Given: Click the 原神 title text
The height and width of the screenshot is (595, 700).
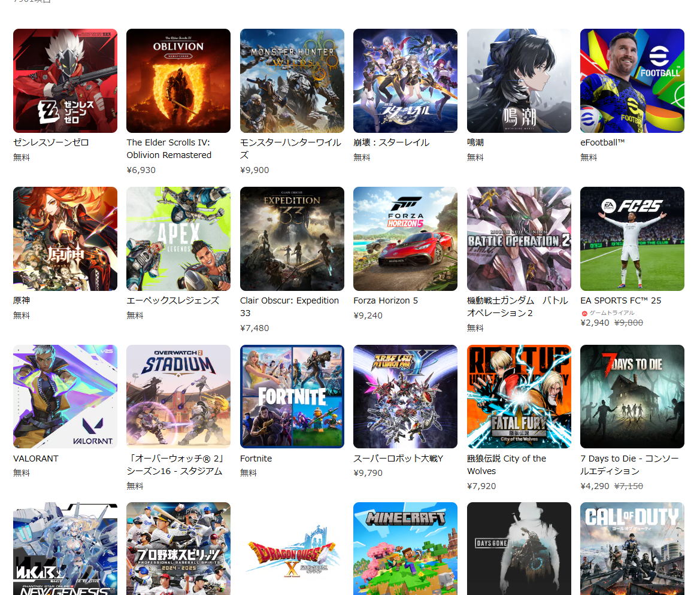Looking at the screenshot, I should pos(22,300).
